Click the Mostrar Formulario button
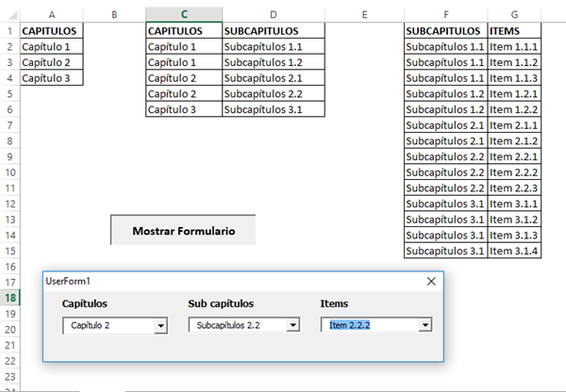Screen dimensions: 566x392 tap(183, 230)
